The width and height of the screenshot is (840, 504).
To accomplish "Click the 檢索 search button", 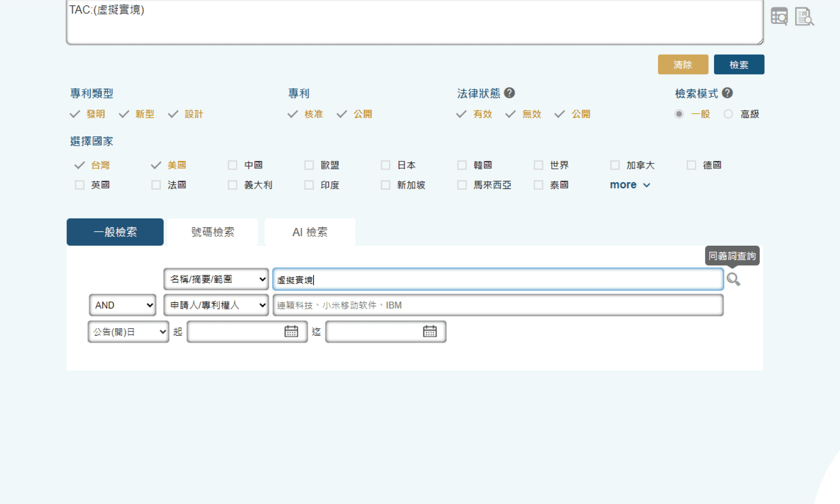I will pos(739,64).
